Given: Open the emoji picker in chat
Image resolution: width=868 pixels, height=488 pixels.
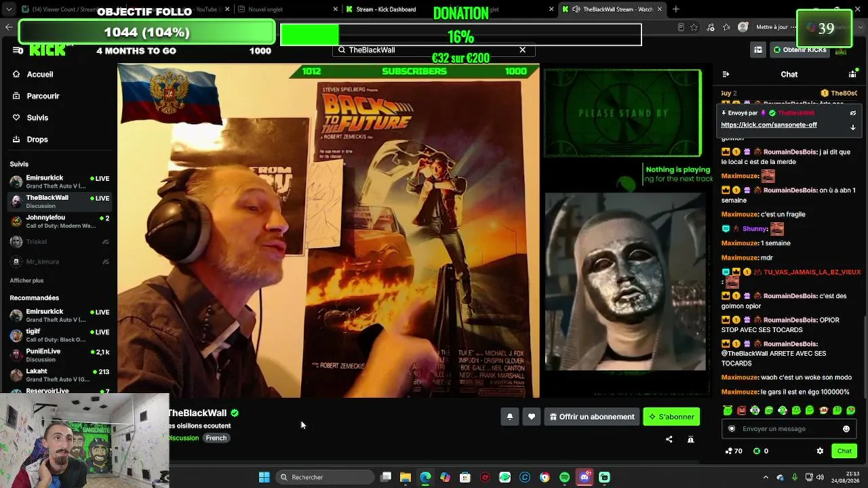Looking at the screenshot, I should click(x=846, y=428).
